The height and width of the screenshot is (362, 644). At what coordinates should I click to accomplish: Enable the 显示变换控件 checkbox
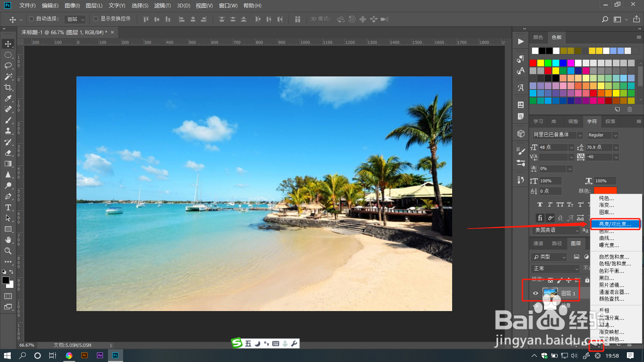96,19
